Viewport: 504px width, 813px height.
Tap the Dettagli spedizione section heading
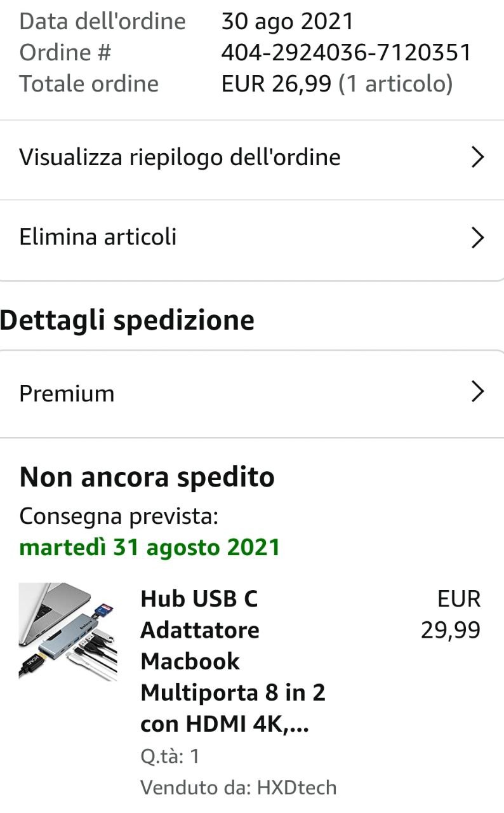(x=127, y=320)
